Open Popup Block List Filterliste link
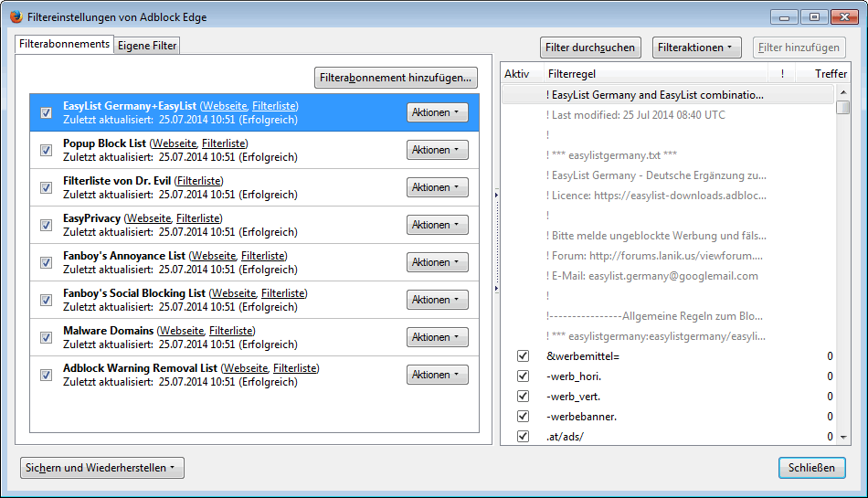Viewport: 868px width, 498px height. click(x=224, y=143)
